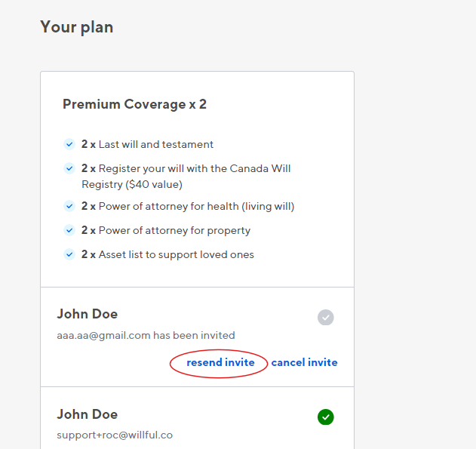Click the grey pending checkmark icon
The width and height of the screenshot is (476, 449).
point(325,318)
